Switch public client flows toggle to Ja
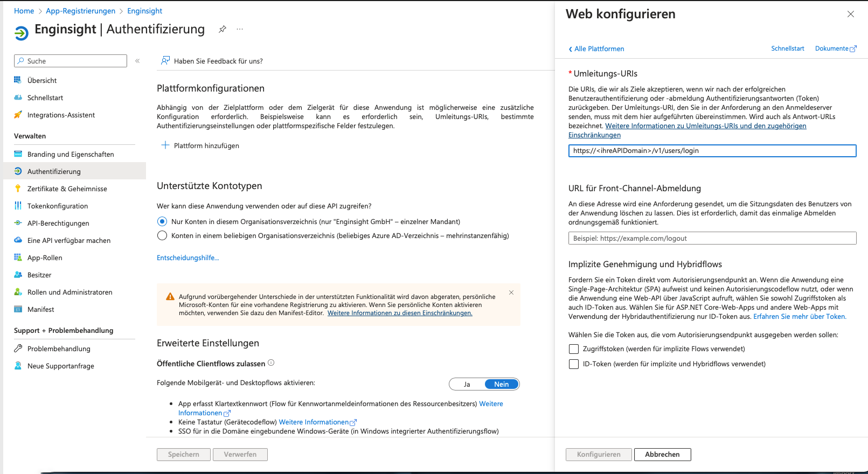The image size is (868, 474). coord(467,384)
